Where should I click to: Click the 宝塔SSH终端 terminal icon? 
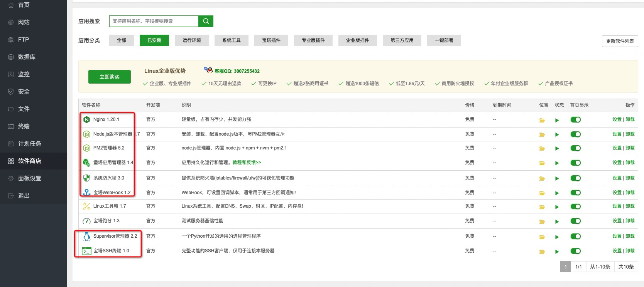pyautogui.click(x=86, y=251)
